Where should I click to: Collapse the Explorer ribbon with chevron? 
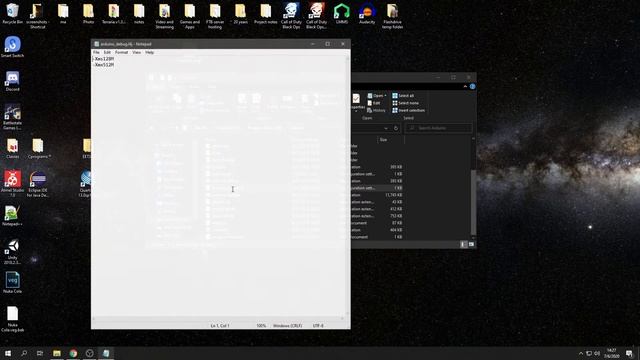[465, 87]
